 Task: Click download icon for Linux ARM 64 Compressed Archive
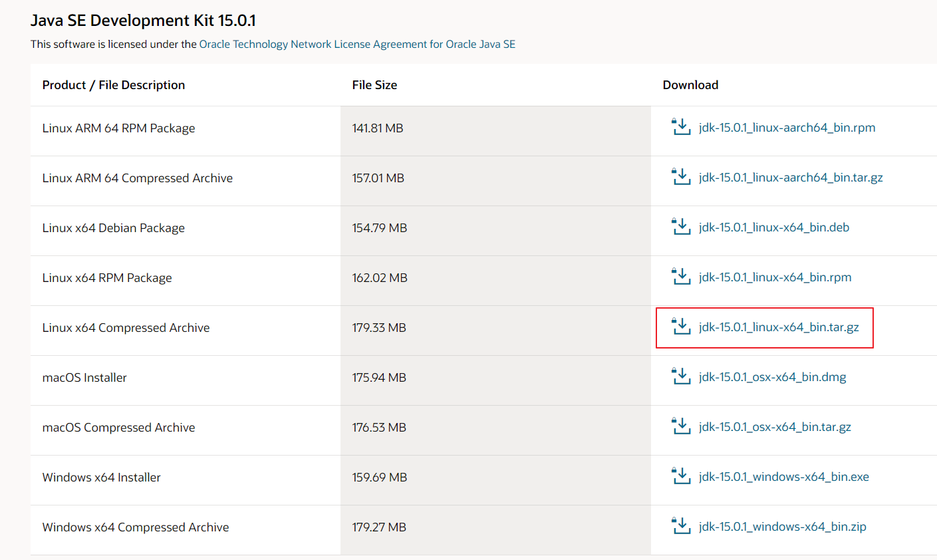click(x=681, y=177)
